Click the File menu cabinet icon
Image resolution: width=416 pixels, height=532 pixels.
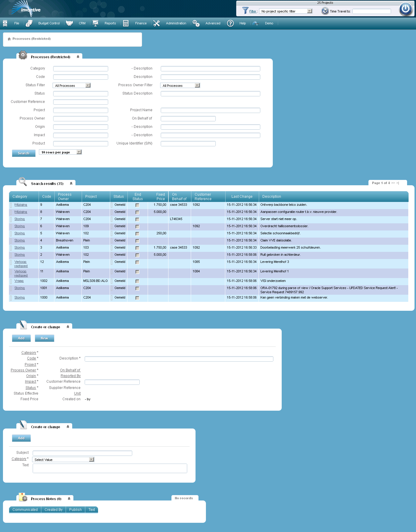[5, 23]
